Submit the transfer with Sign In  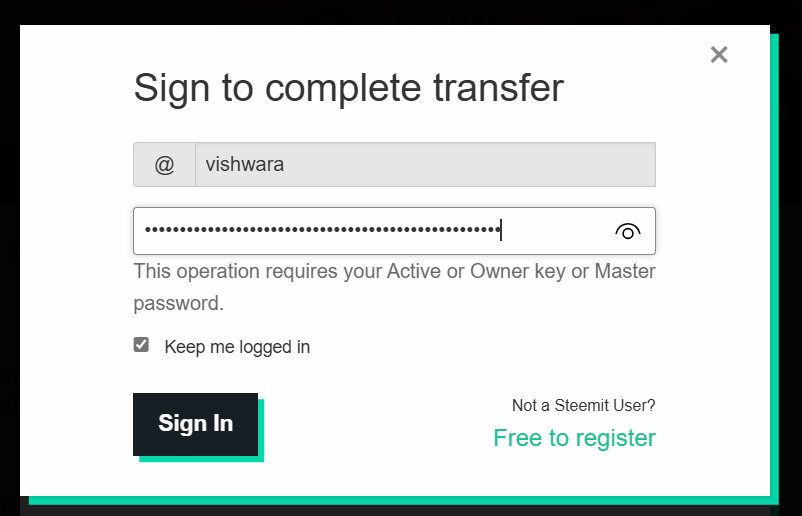click(195, 424)
